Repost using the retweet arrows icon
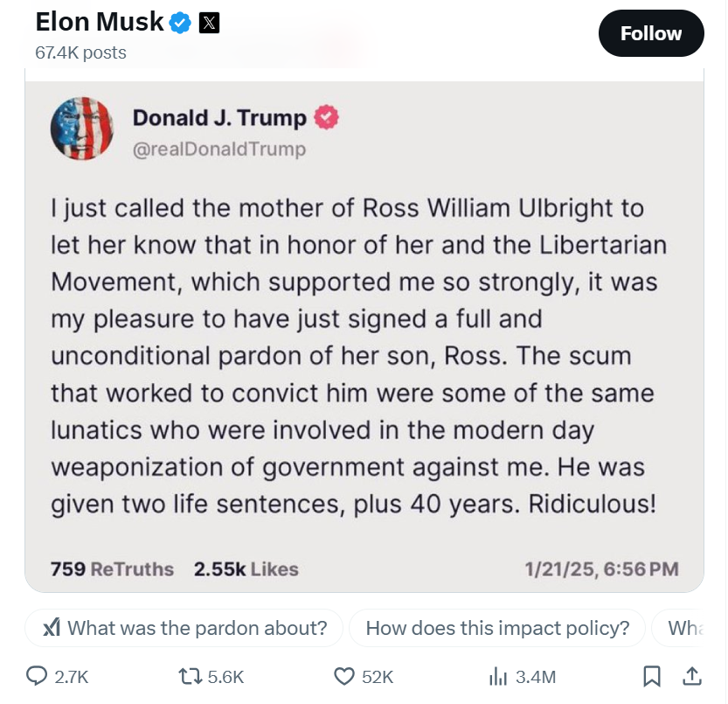Image resolution: width=728 pixels, height=704 pixels. (x=191, y=677)
